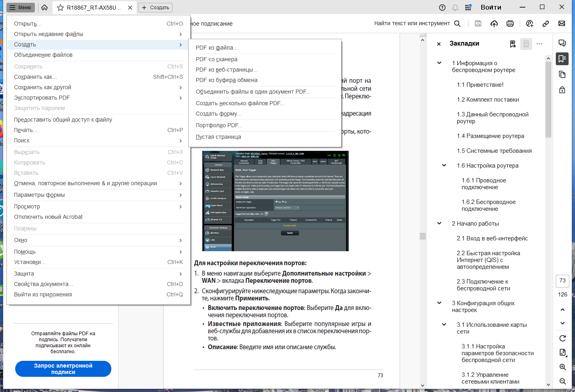Click the document vertical scrollbar thumb
Image resolution: width=575 pixels, height=392 pixels.
click(x=422, y=236)
